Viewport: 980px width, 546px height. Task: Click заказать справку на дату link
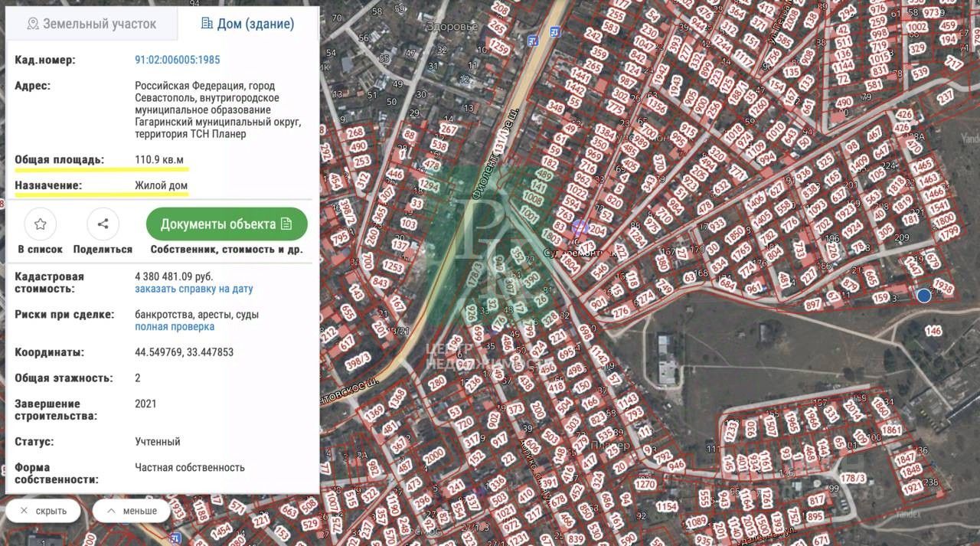[x=194, y=289]
